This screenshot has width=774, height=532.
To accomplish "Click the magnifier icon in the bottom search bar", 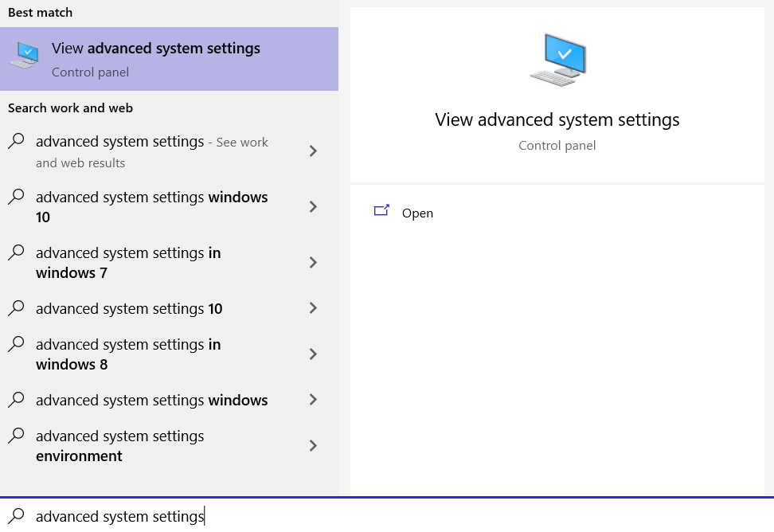I will pyautogui.click(x=16, y=516).
